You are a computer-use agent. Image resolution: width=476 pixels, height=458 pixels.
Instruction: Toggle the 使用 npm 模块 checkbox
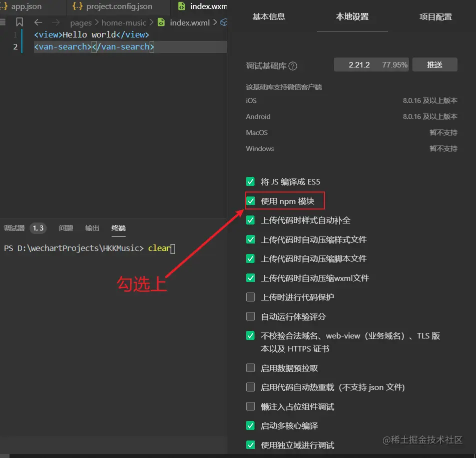250,200
